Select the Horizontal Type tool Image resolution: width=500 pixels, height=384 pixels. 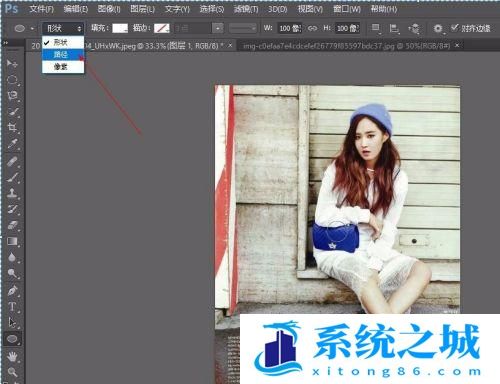tap(12, 307)
